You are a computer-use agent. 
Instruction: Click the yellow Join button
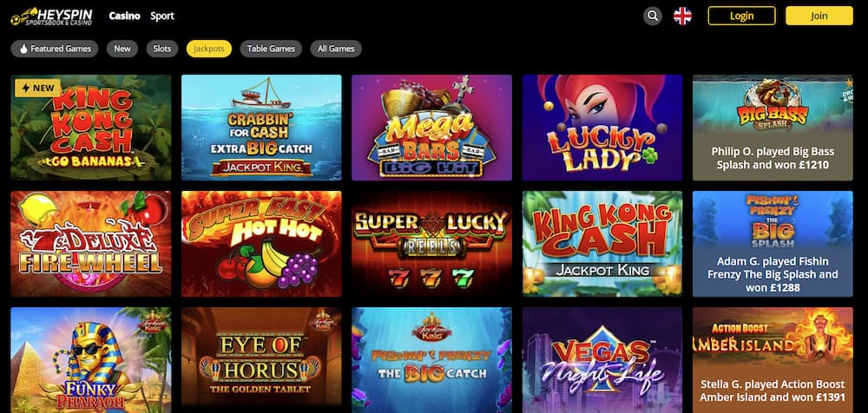(819, 16)
